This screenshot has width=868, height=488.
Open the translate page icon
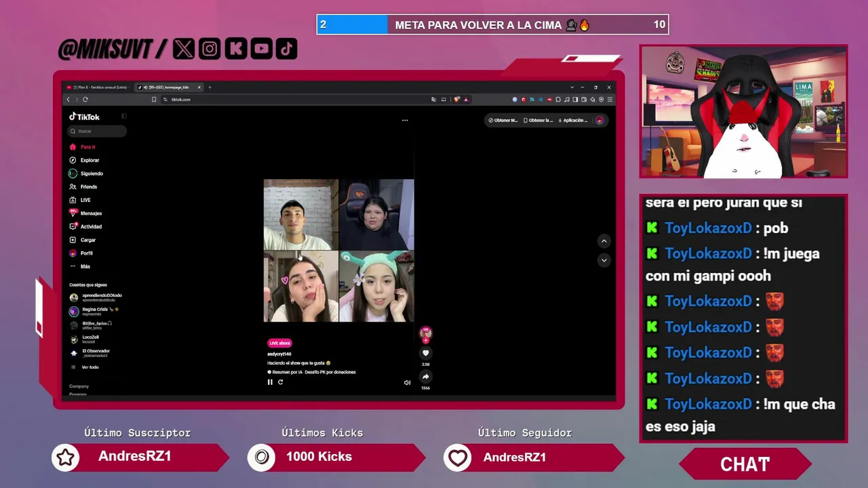[x=433, y=100]
